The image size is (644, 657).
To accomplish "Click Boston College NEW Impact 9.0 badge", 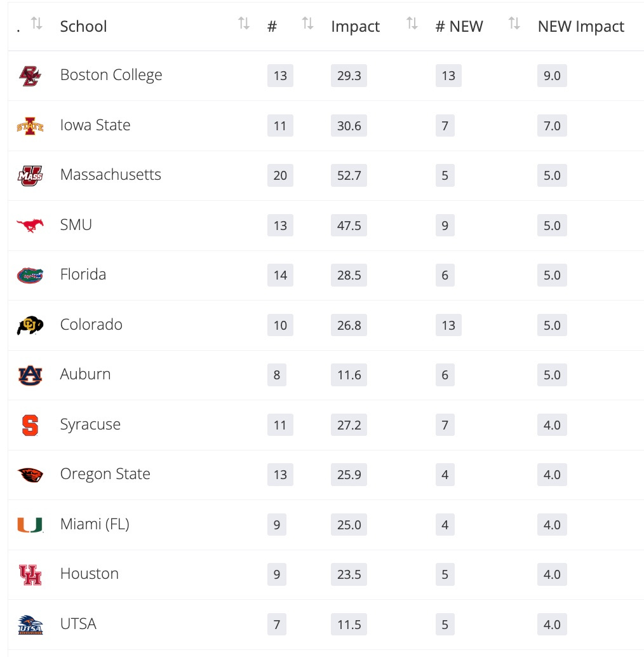I will [552, 76].
